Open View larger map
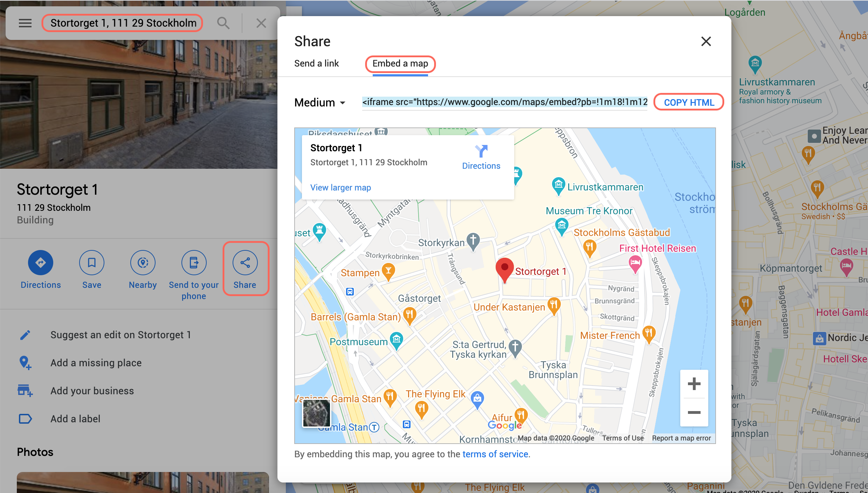 (340, 187)
